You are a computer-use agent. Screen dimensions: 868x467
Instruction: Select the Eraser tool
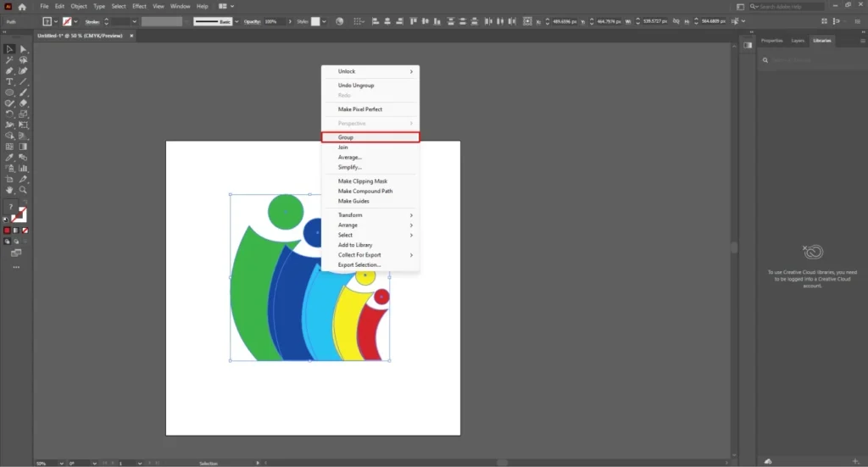click(23, 103)
